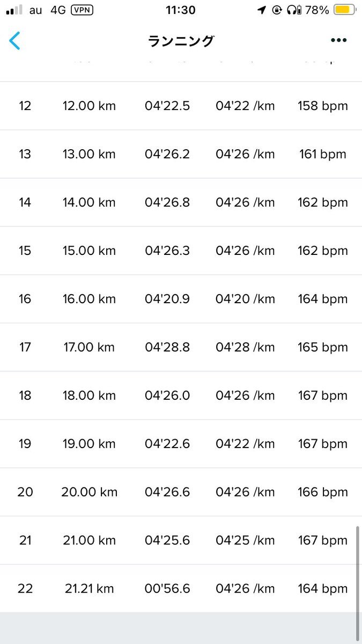Select lap 16 time 04'20.9

click(x=167, y=299)
